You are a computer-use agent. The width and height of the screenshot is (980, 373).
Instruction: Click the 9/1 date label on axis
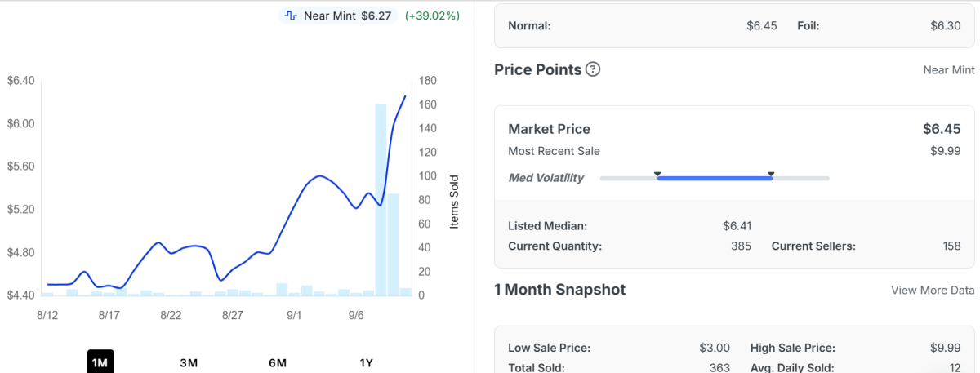point(294,315)
